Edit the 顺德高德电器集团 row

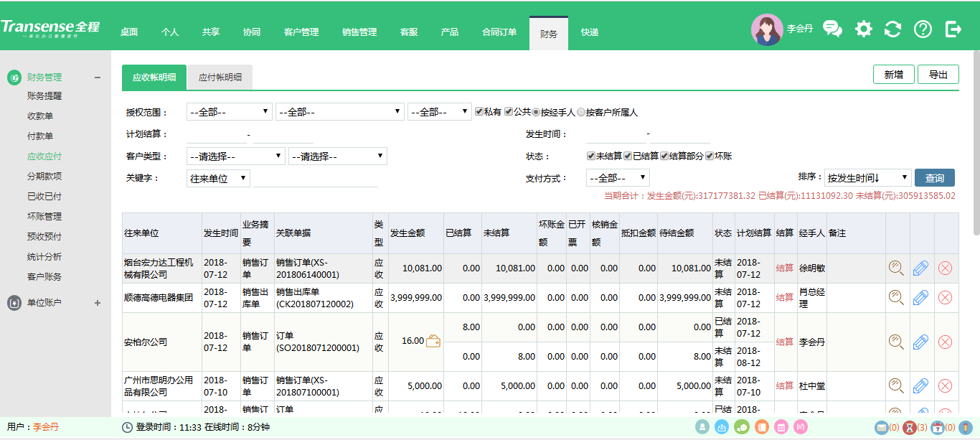(x=921, y=297)
